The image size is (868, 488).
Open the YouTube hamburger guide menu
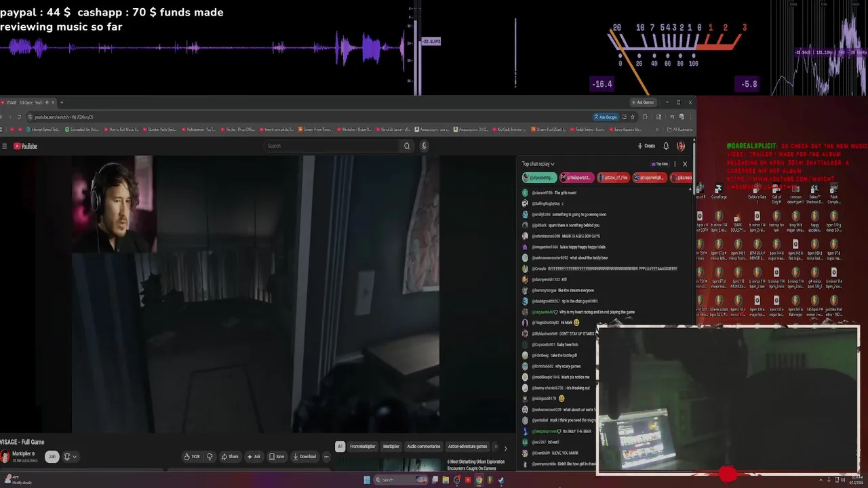[5, 146]
